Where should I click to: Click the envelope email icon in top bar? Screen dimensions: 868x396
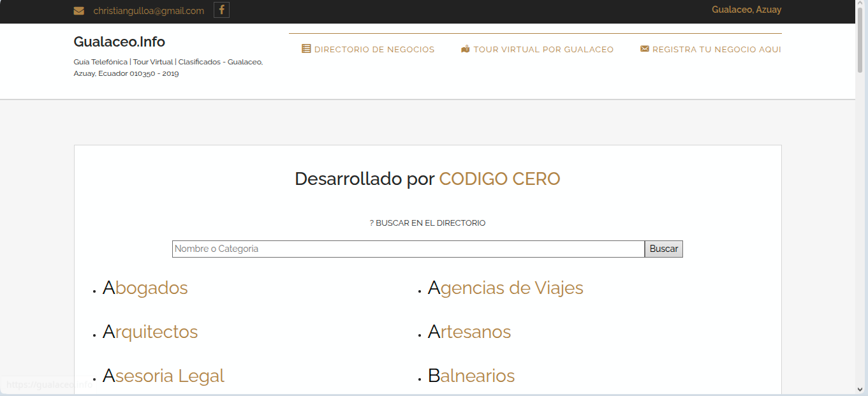[79, 11]
